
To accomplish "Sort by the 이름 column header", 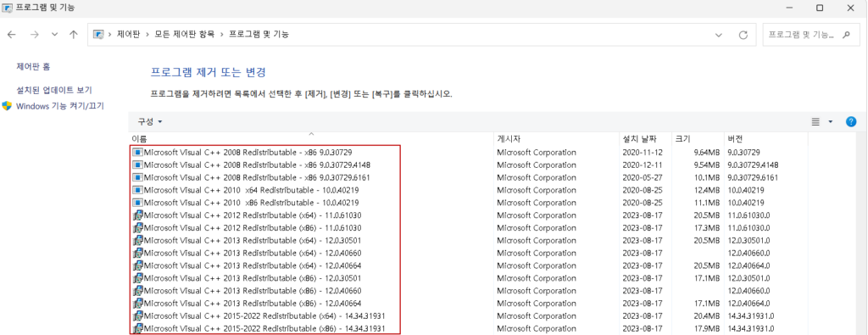I will tap(310, 139).
